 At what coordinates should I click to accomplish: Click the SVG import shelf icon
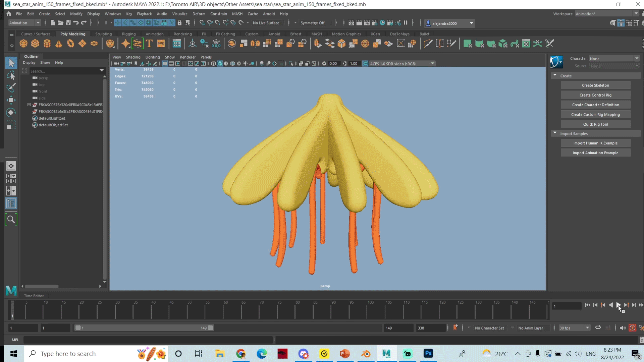[161, 44]
